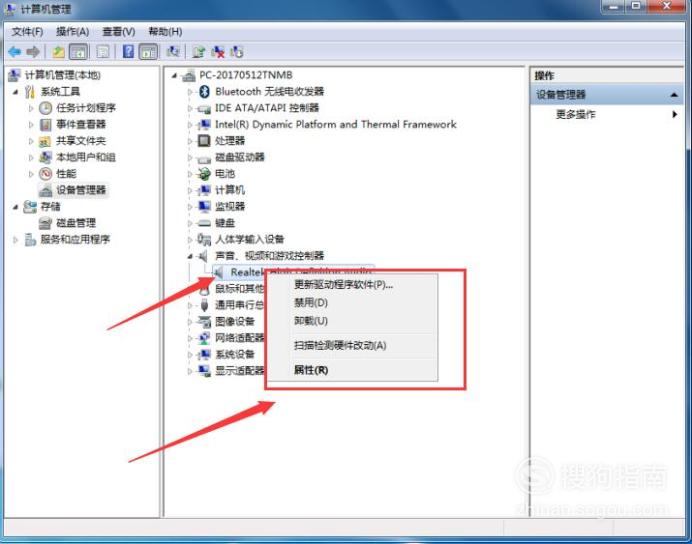
Task: Click the back arrow toolbar icon
Action: [x=15, y=52]
